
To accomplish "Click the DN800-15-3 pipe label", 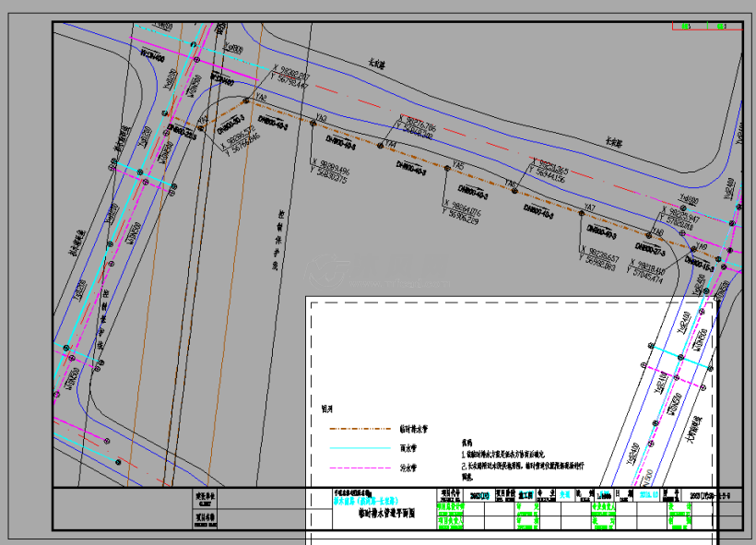I will point(699,265).
